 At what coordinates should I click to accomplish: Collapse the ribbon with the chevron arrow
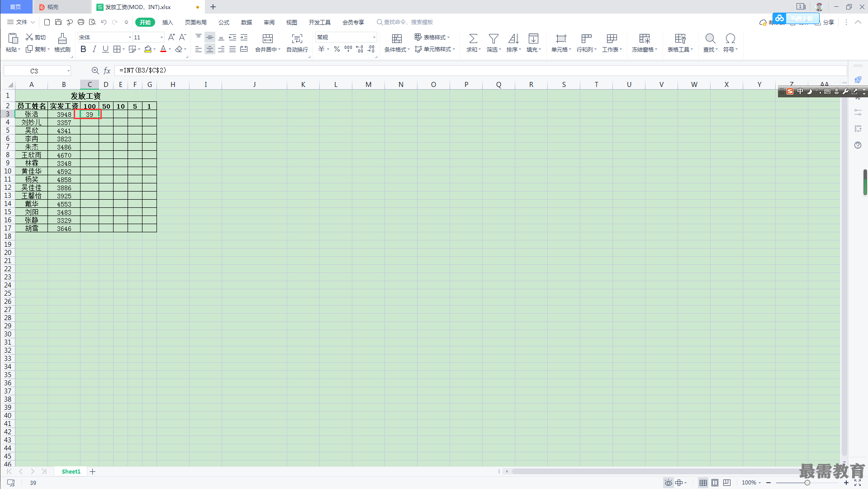coord(858,22)
